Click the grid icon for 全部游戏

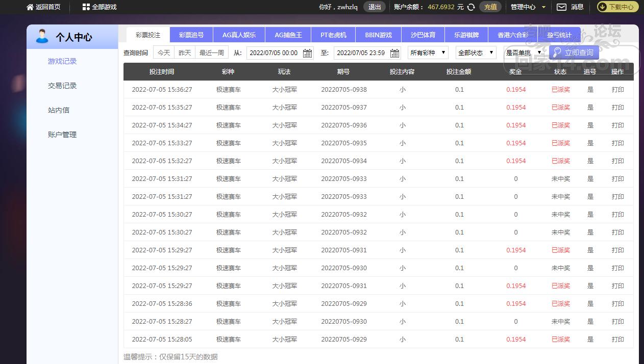click(x=86, y=7)
